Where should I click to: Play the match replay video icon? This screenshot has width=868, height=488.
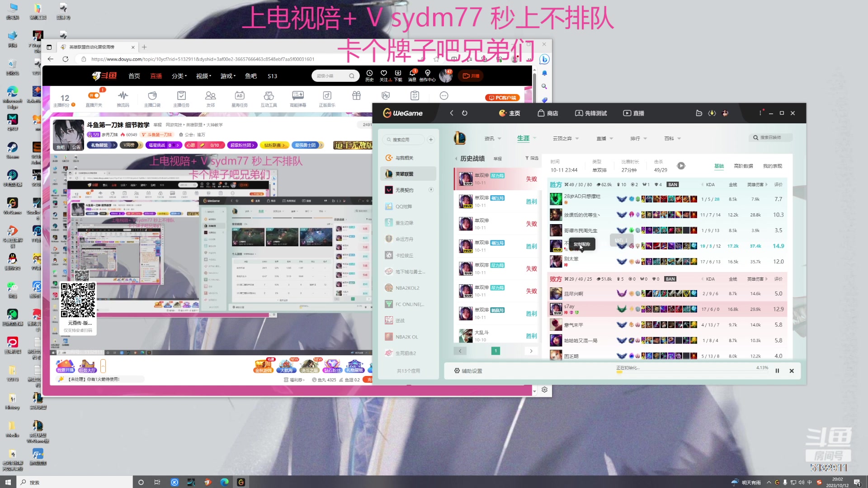(x=681, y=166)
